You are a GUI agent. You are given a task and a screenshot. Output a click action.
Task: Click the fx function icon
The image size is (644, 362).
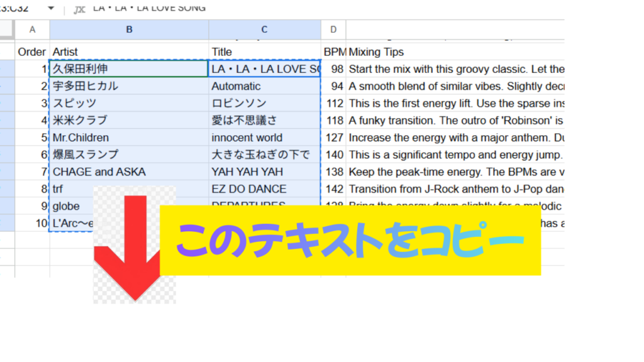(79, 9)
